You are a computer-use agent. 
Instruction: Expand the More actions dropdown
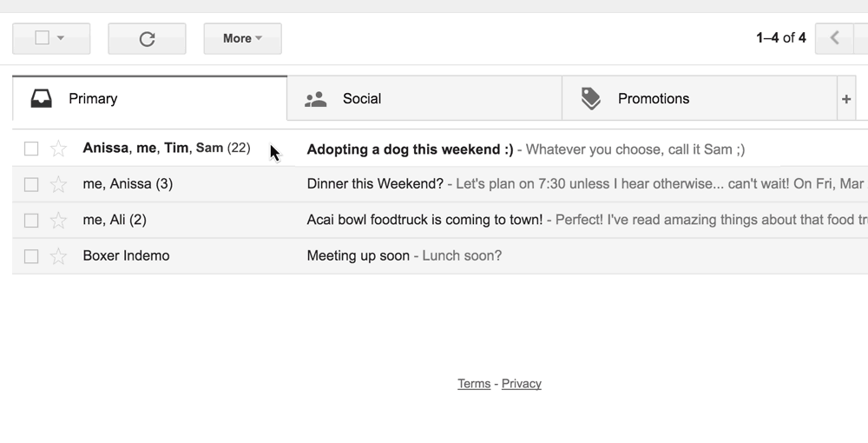pyautogui.click(x=242, y=39)
